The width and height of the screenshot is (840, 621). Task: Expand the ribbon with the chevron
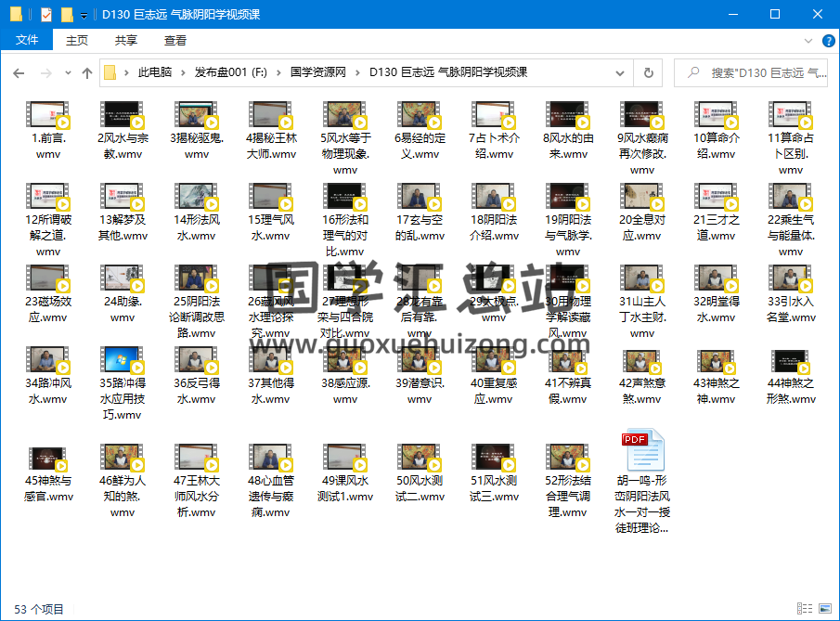tap(809, 40)
